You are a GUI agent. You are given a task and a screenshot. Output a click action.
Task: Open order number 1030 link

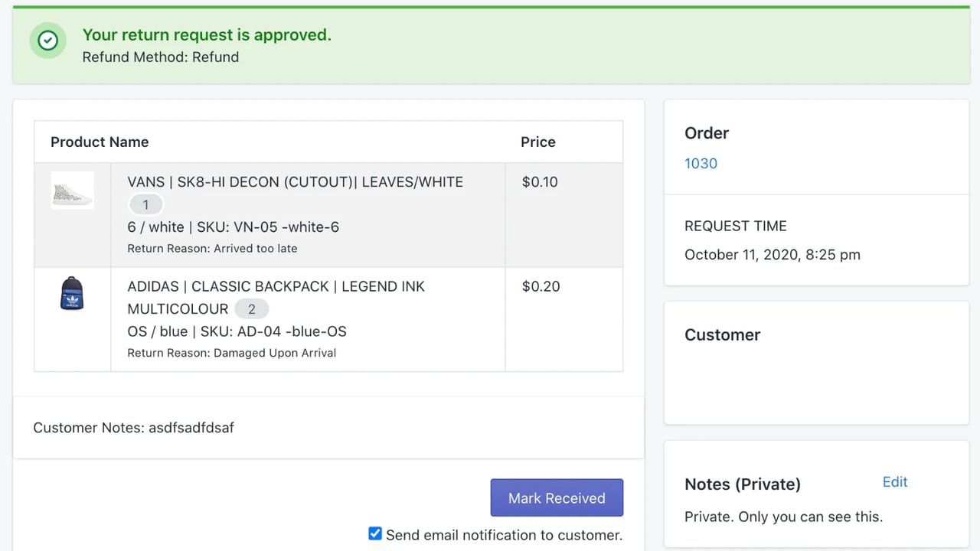point(701,163)
